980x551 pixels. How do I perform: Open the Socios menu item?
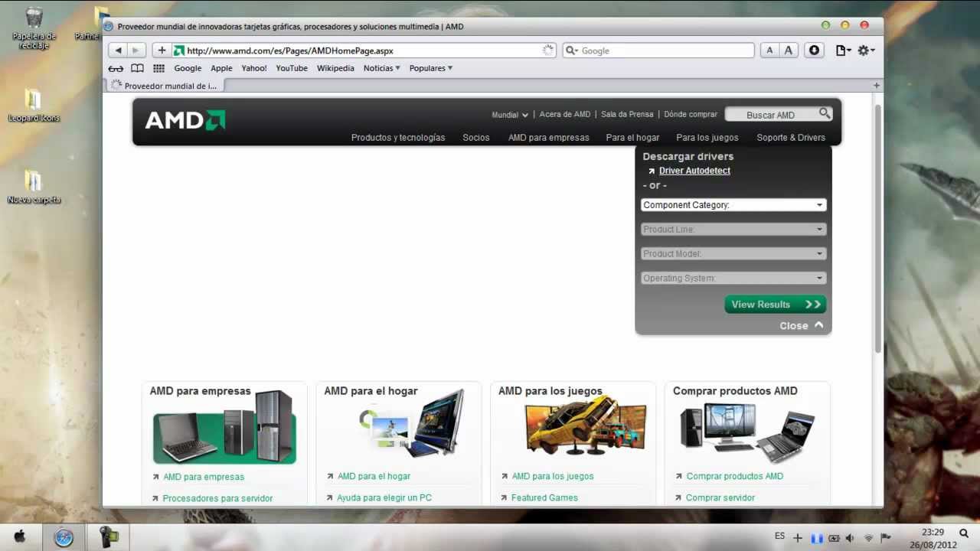coord(476,138)
